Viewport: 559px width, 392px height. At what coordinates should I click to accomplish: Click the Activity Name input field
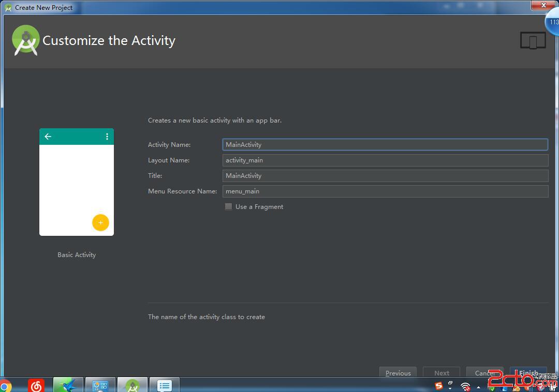pos(385,145)
